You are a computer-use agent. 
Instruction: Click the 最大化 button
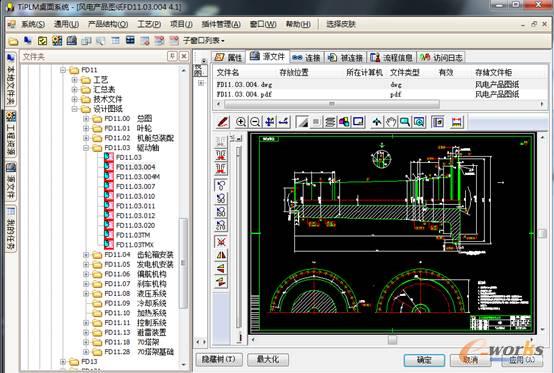268,360
